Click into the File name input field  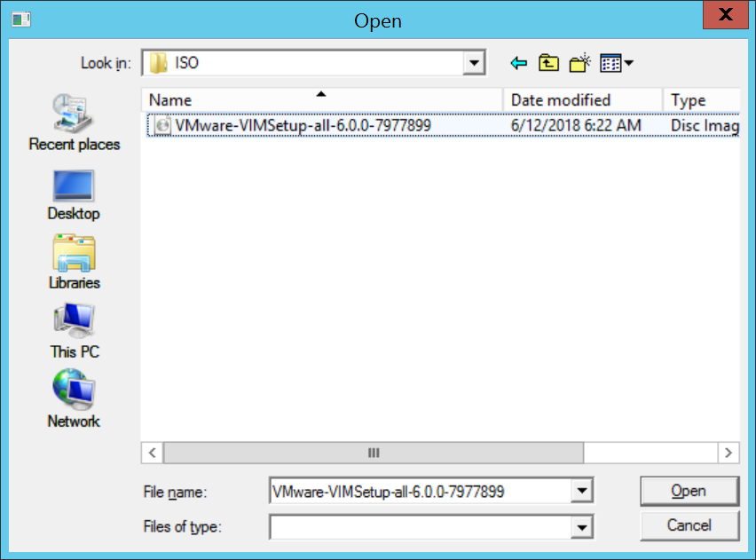tap(420, 491)
